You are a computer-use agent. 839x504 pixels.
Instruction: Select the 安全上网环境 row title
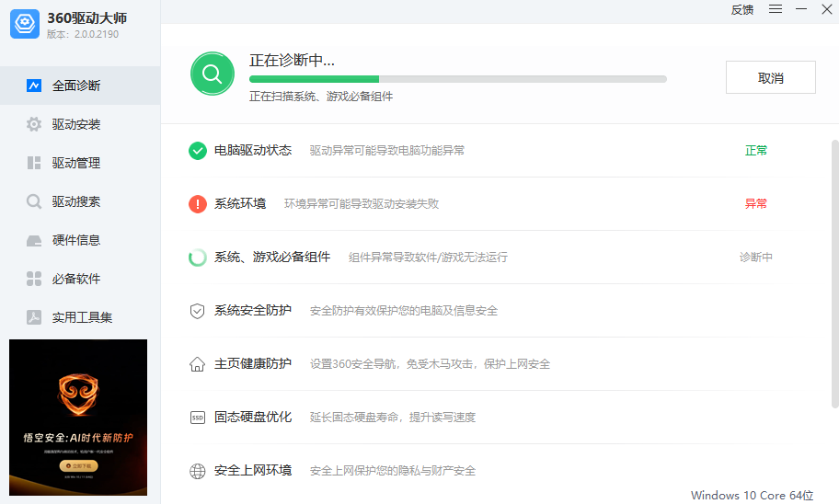(x=253, y=470)
